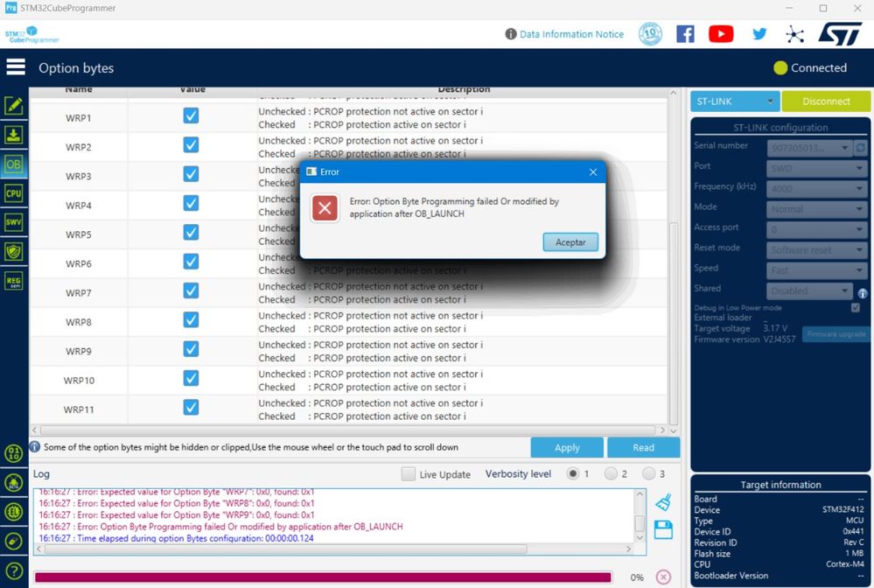Viewport: 874px width, 588px height.
Task: Save the log with the floppy disk icon
Action: [663, 529]
